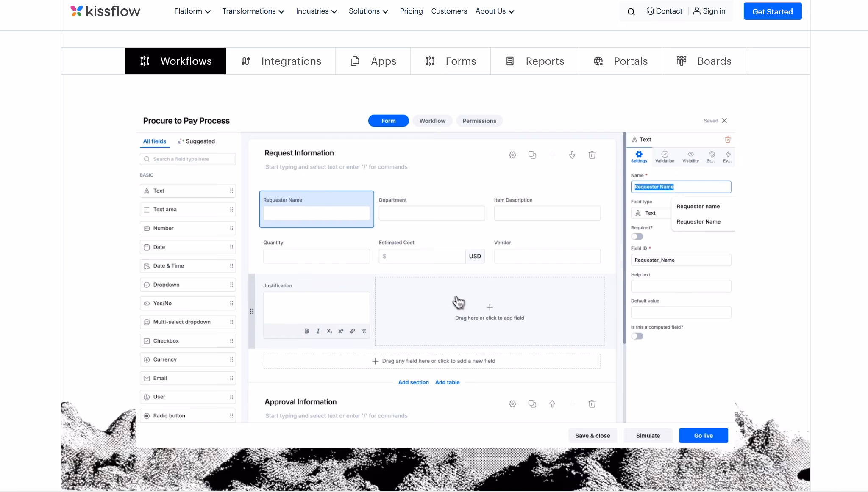Screen dimensions: 868x492
Task: Click the Go live button
Action: (x=703, y=436)
